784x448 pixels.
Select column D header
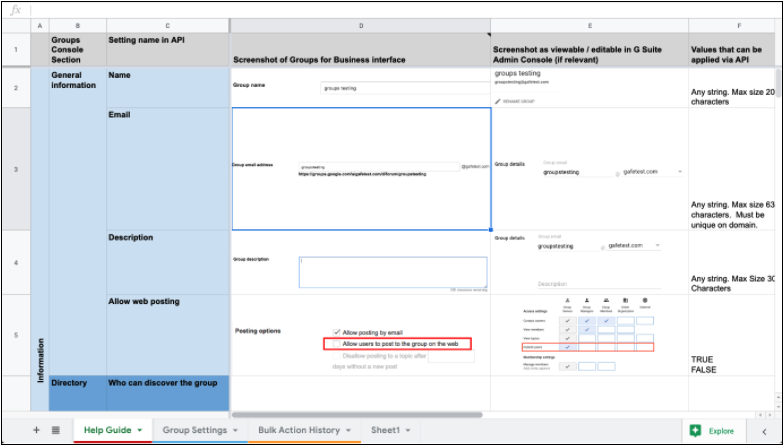[360, 25]
